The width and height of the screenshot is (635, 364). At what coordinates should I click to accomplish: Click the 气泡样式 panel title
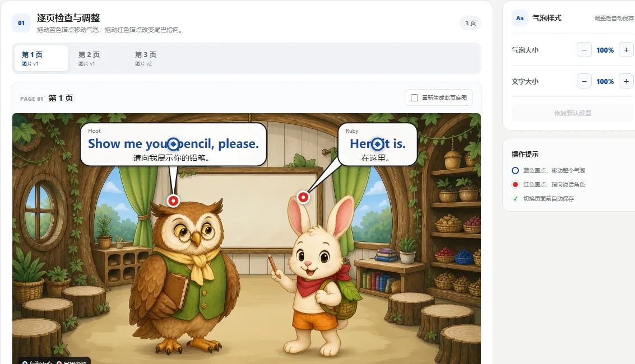coord(546,18)
